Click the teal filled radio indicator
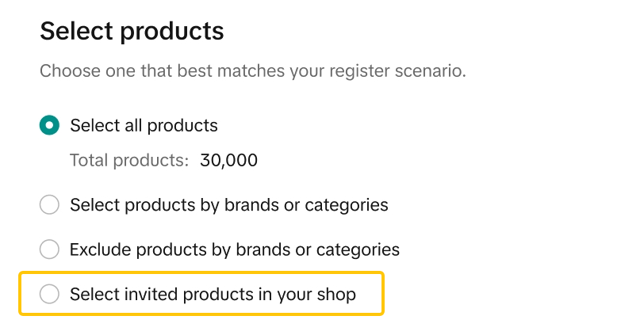The height and width of the screenshot is (335, 644). [x=49, y=125]
